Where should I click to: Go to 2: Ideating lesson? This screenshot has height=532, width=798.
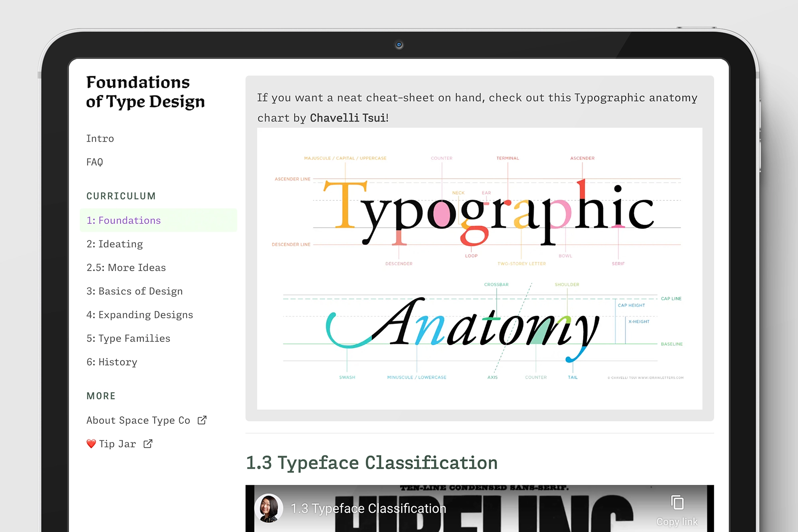pyautogui.click(x=115, y=244)
